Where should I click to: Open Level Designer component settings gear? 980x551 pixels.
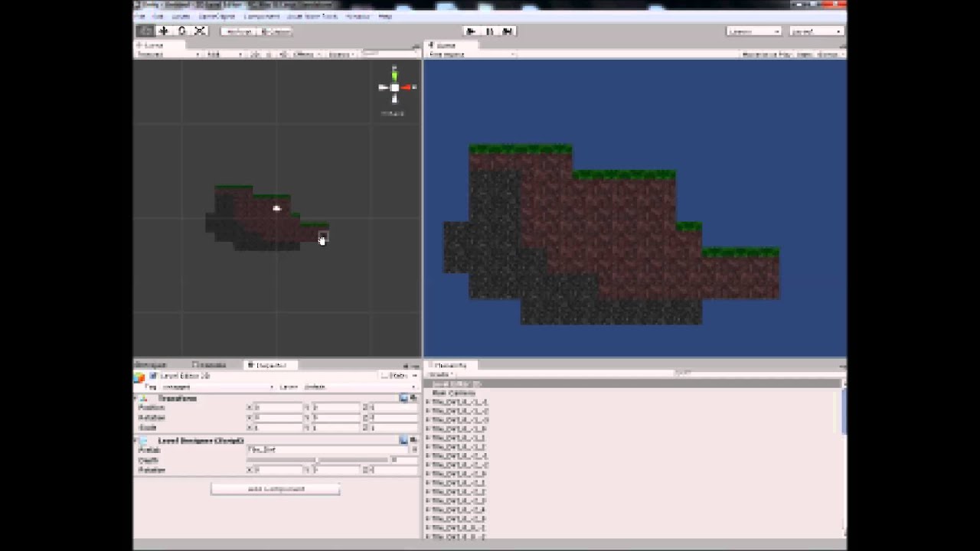[x=413, y=441]
